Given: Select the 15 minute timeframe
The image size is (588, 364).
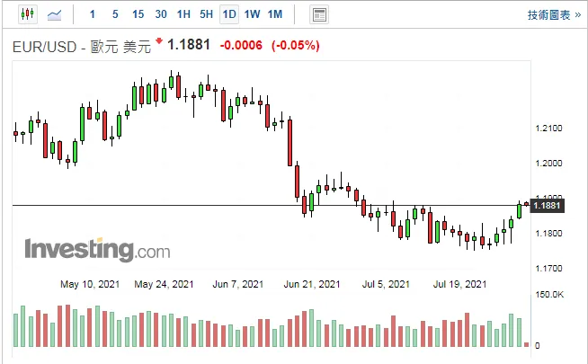Looking at the screenshot, I should click(x=138, y=14).
